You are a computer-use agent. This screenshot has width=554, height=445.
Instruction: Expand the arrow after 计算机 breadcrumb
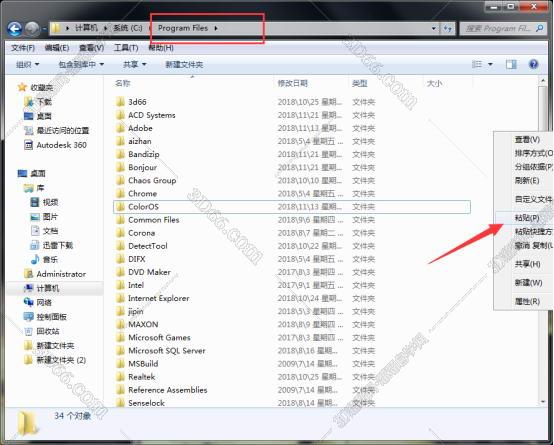pyautogui.click(x=105, y=28)
